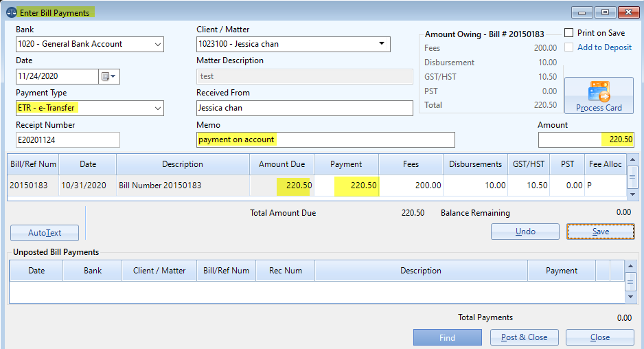Click the Payment cell 220.50 in bill row
The height and width of the screenshot is (349, 644).
click(x=346, y=185)
